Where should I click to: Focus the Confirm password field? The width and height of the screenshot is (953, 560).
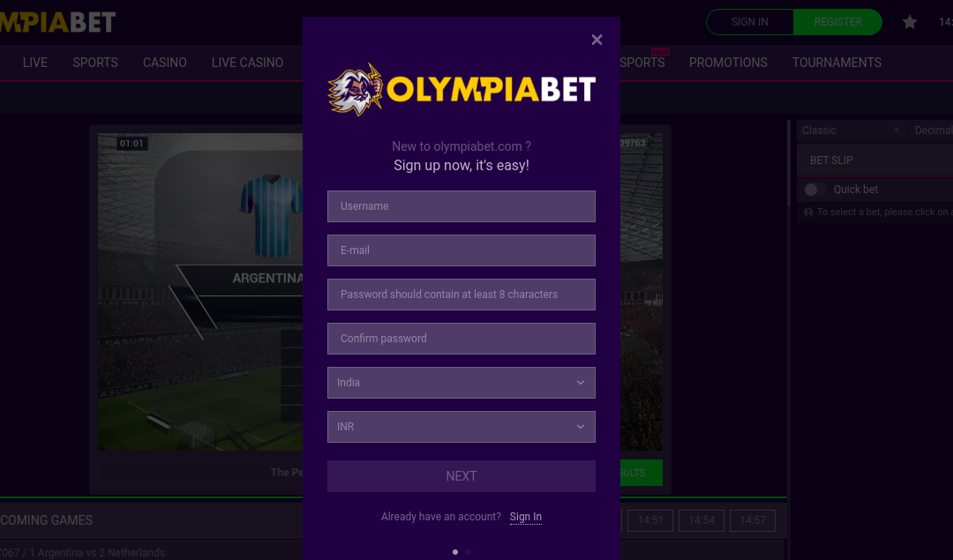point(461,339)
